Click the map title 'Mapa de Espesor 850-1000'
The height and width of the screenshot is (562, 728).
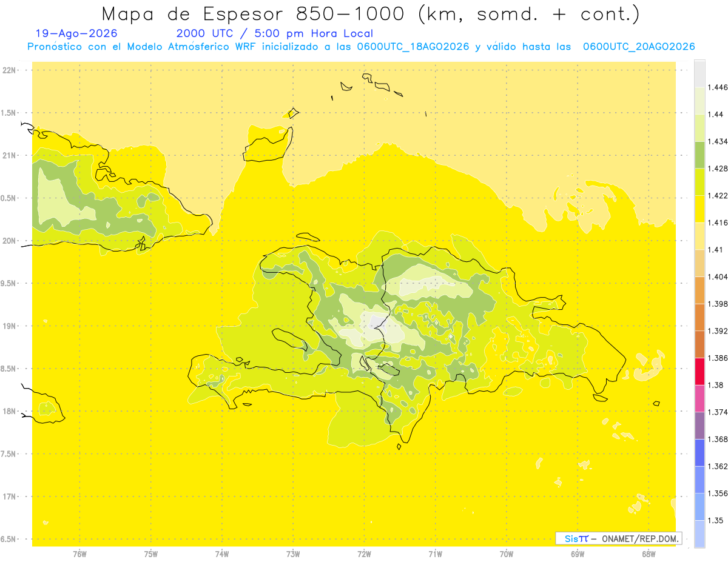[257, 14]
